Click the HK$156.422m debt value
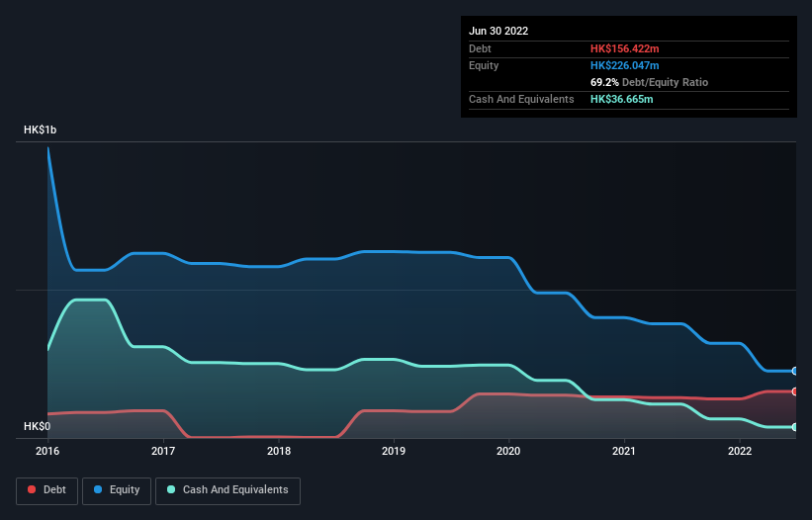Image resolution: width=812 pixels, height=520 pixels. [624, 48]
